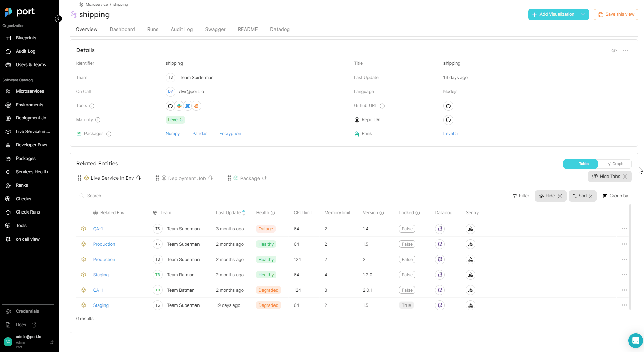644x352 pixels.
Task: Switch Related Entities to the Graph view
Action: [x=614, y=164]
